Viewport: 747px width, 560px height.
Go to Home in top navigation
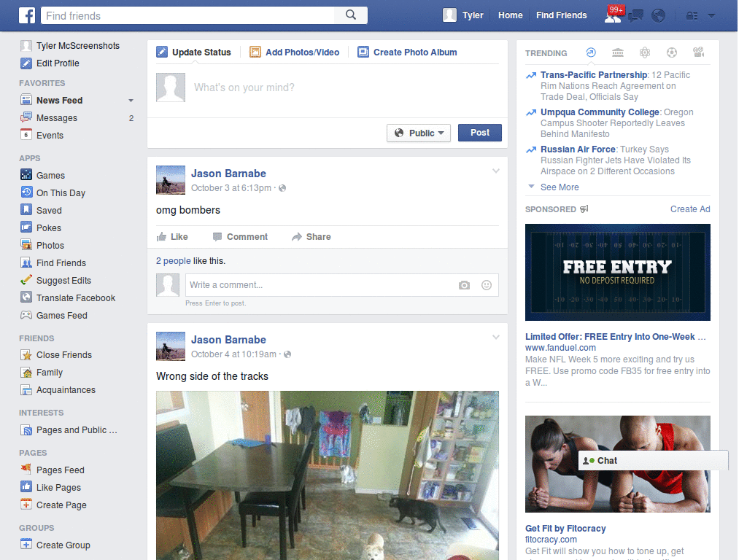point(510,15)
